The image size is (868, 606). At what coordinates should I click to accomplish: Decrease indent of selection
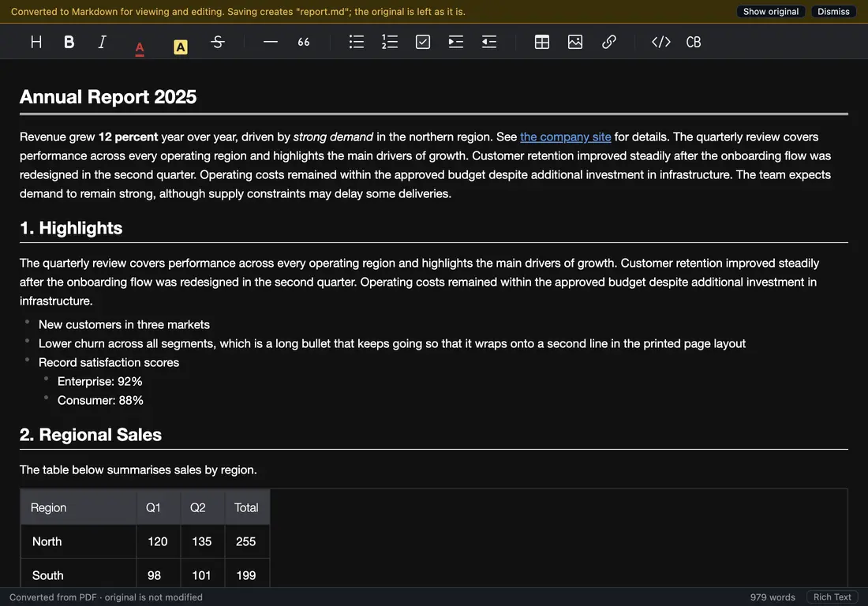(488, 42)
